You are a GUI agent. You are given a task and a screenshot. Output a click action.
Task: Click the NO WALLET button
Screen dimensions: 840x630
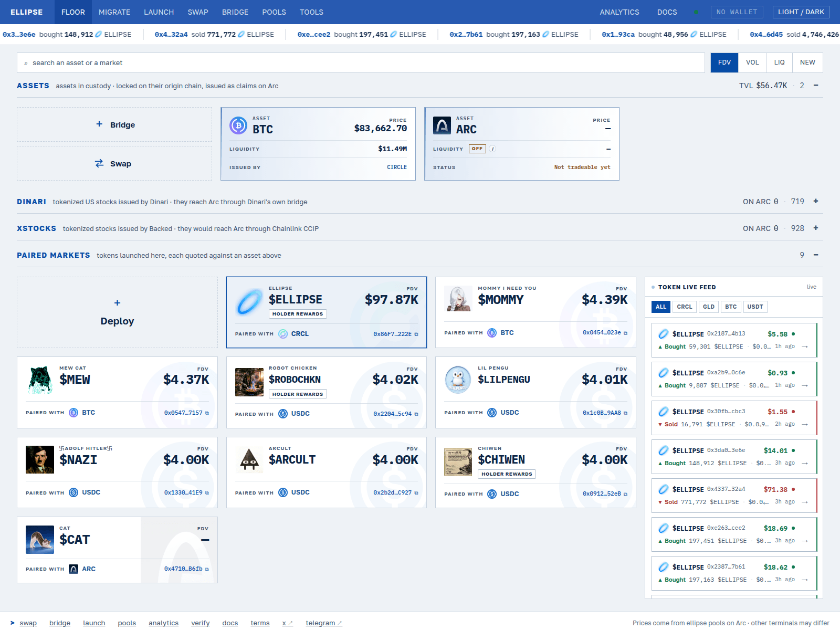[x=737, y=12]
